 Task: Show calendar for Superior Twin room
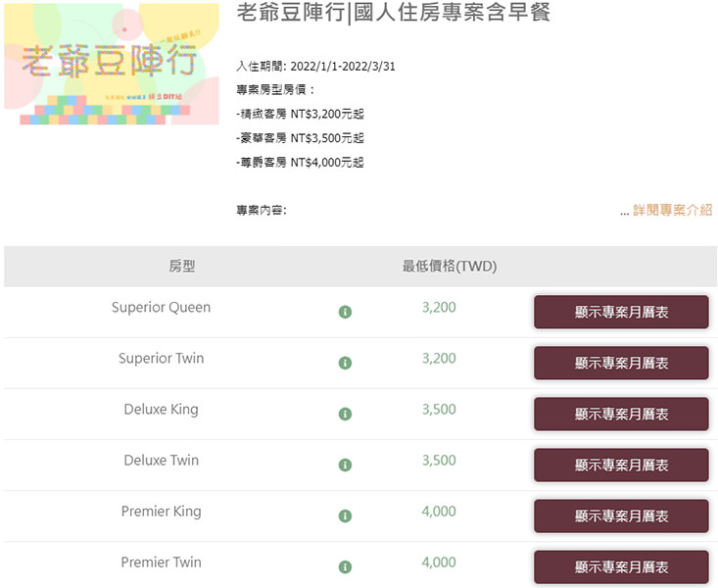click(621, 363)
